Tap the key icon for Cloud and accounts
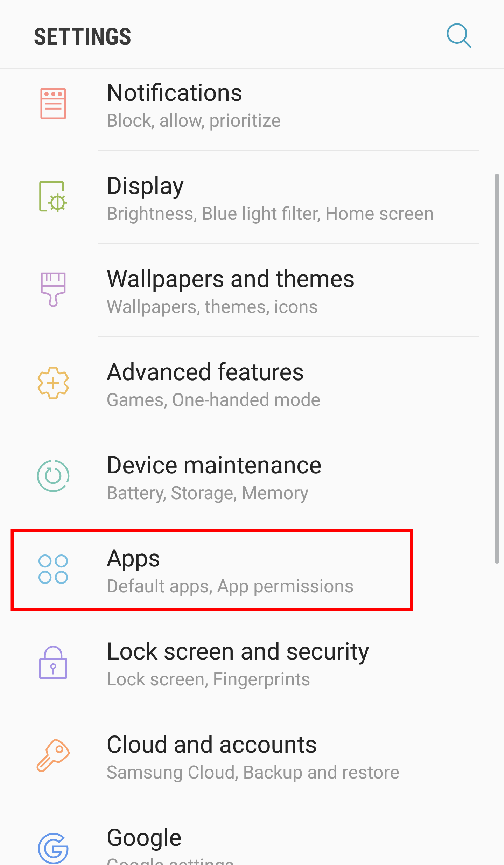Viewport: 504px width, 865px height. pos(53,755)
